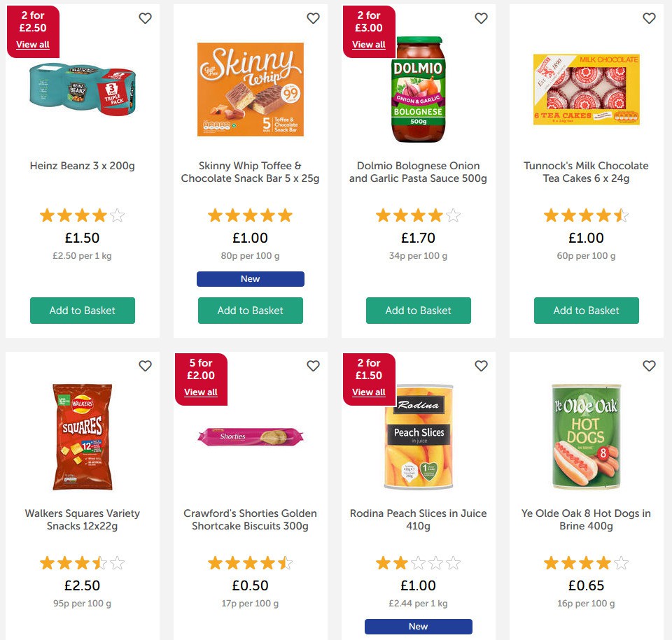672x640 pixels.
Task: Click the New badge under Rodina Peach Slices
Action: [418, 626]
